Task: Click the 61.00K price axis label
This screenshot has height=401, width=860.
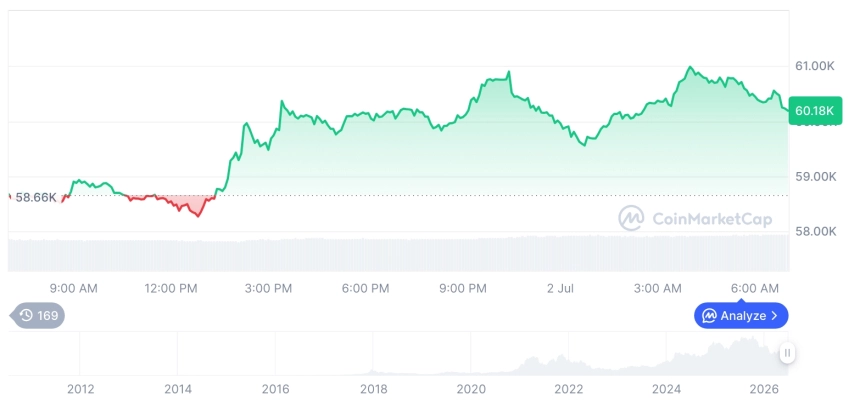Action: point(815,66)
